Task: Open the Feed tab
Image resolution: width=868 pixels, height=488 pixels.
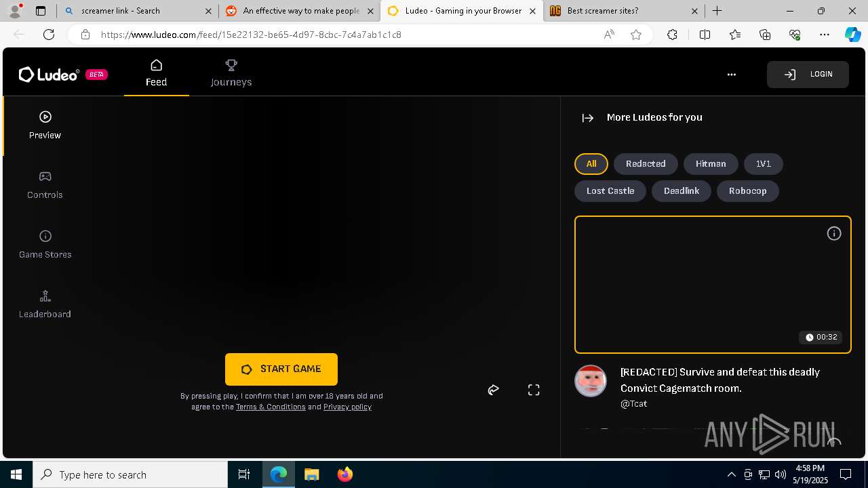Action: point(156,73)
